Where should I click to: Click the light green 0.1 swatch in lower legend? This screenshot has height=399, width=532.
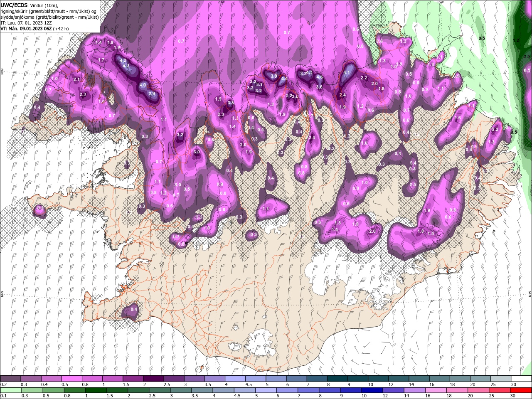[10, 390]
